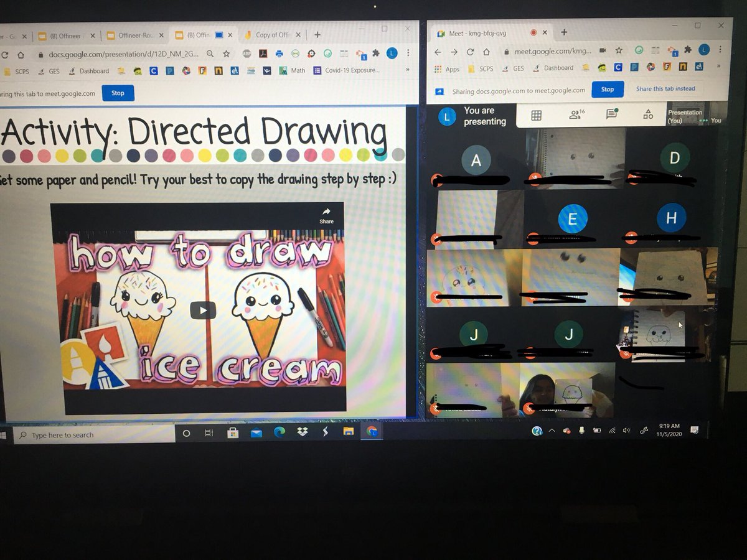Open GES bookmark in Meet window
Screen dimensions: 747x560
[512, 68]
